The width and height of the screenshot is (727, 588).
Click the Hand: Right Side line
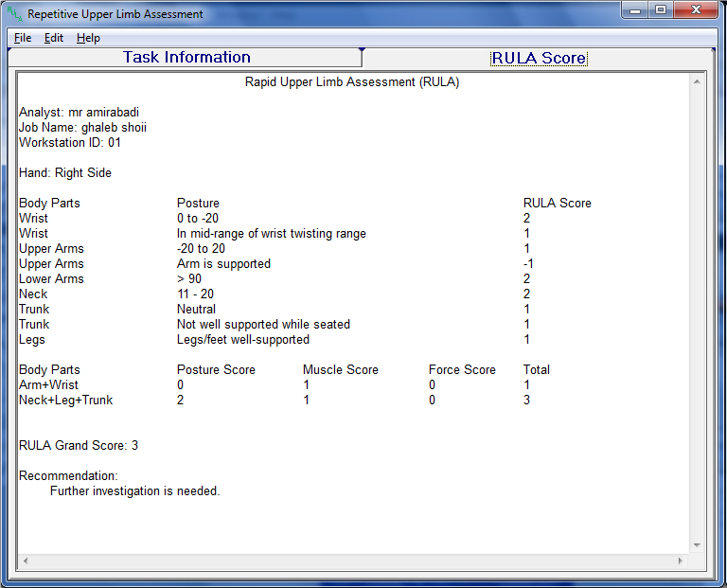tap(65, 173)
